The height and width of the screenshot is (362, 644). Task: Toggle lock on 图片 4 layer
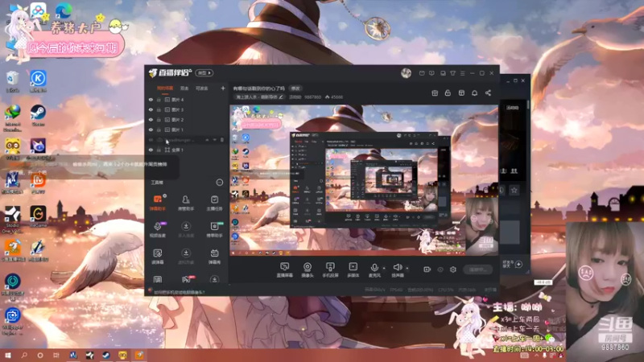pos(159,100)
